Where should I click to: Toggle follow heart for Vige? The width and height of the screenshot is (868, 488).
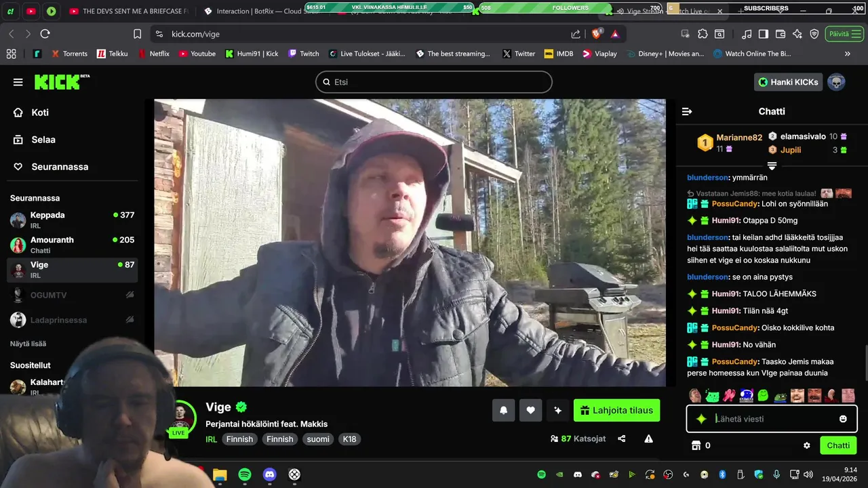tap(530, 410)
